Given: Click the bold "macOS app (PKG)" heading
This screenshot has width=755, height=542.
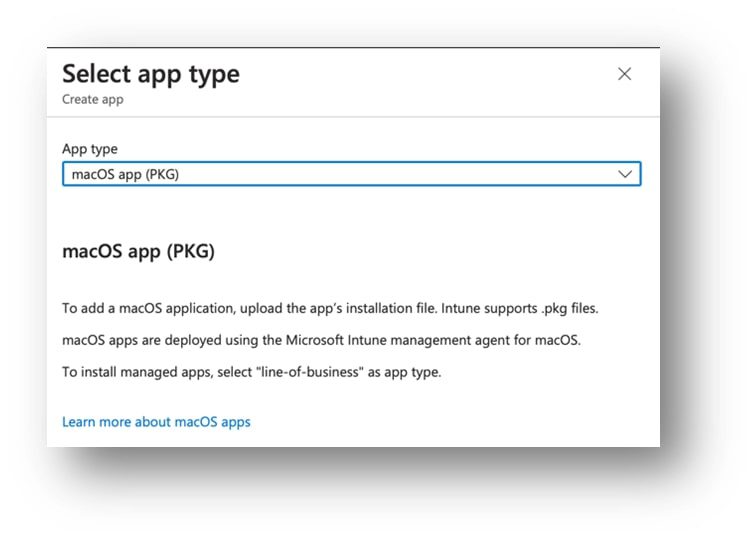Looking at the screenshot, I should tap(138, 252).
